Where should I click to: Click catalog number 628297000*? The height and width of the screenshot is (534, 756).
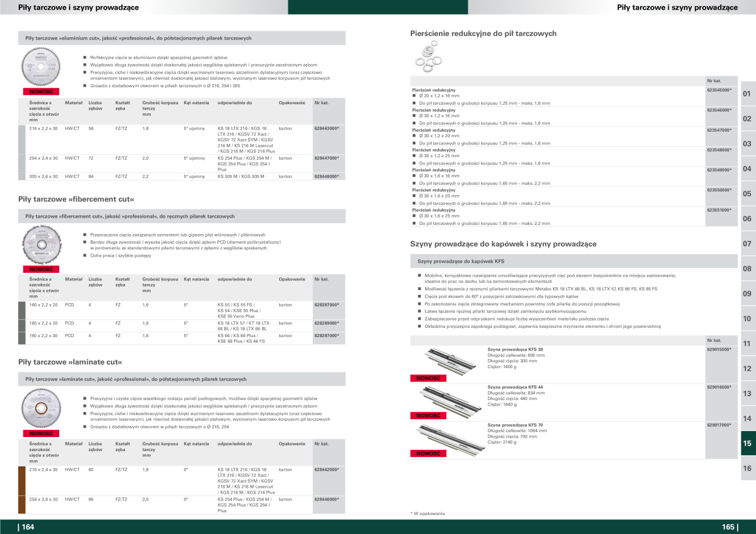tap(327, 335)
